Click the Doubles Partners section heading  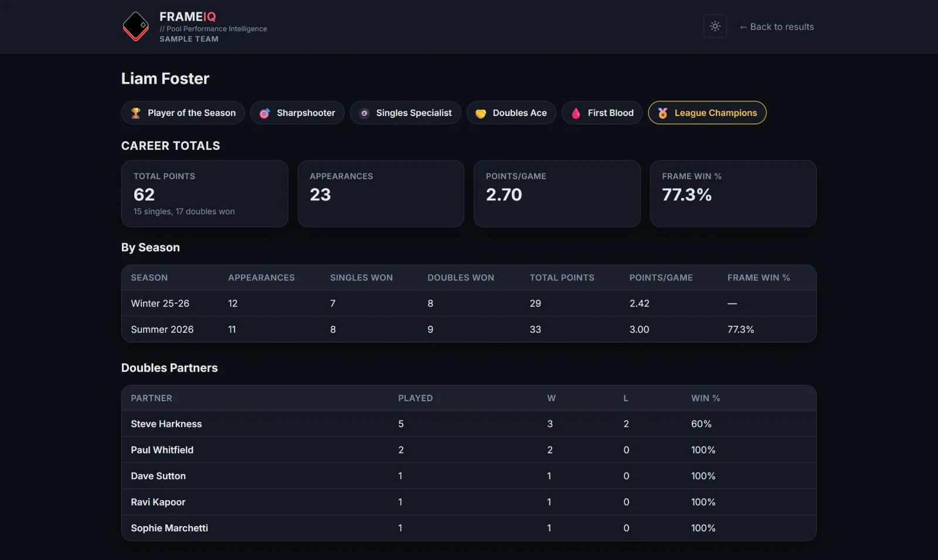pos(169,368)
